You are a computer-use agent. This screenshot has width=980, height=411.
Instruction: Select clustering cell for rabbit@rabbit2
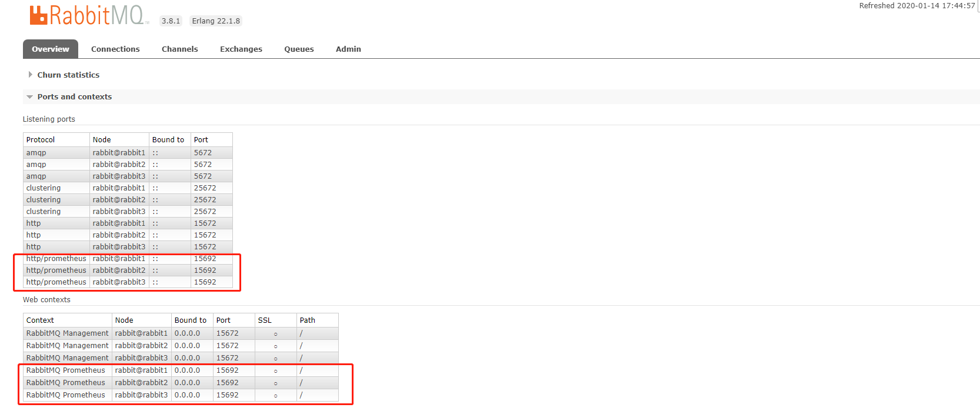[56, 199]
